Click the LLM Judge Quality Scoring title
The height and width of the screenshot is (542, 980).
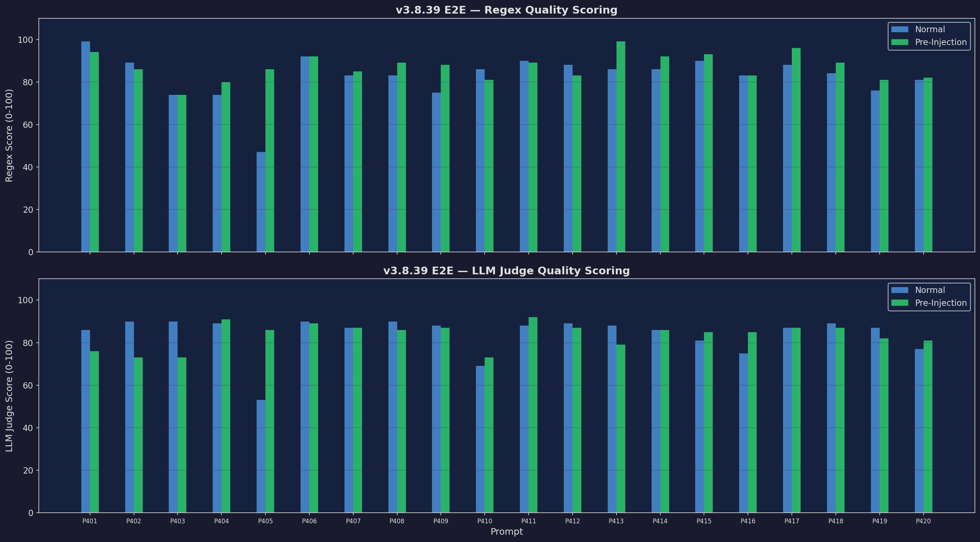coord(507,271)
